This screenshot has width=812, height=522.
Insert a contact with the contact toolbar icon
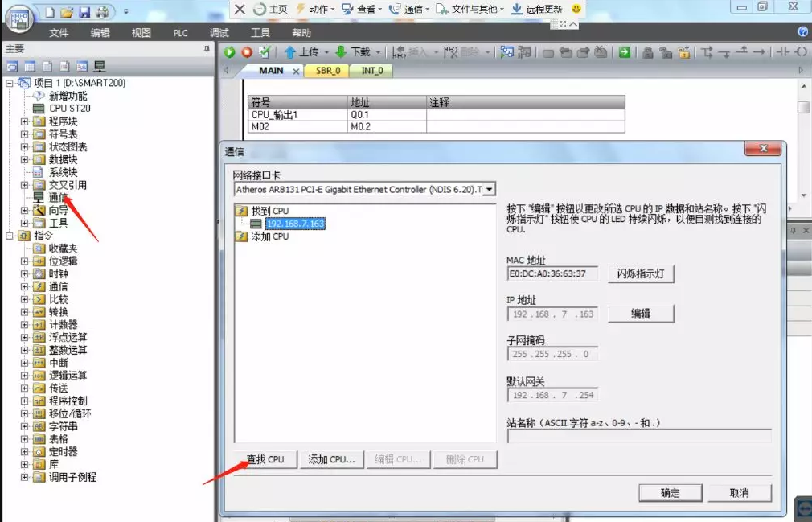pos(782,52)
